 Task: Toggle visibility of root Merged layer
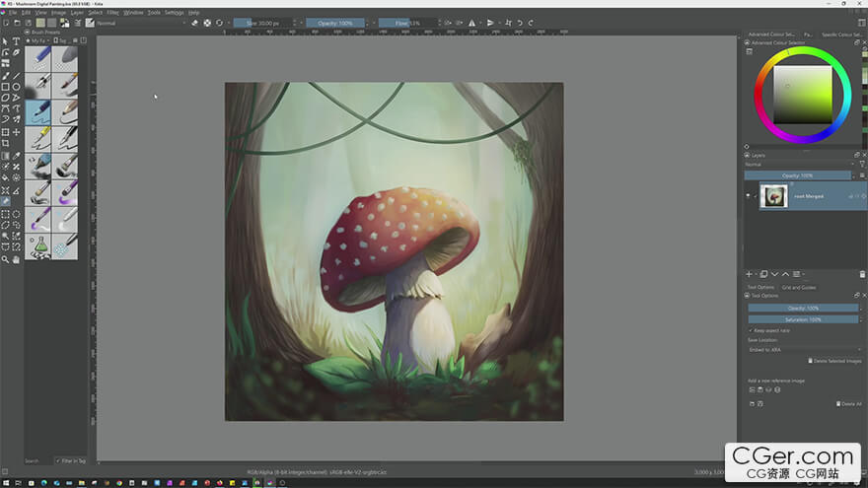pyautogui.click(x=748, y=196)
